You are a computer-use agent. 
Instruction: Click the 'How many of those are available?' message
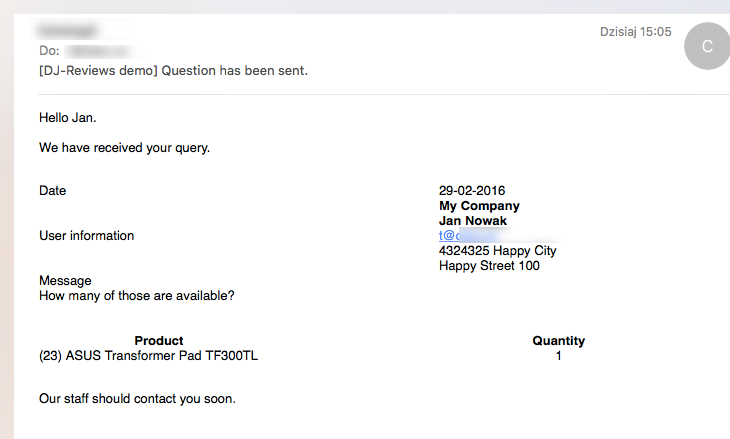click(x=137, y=296)
